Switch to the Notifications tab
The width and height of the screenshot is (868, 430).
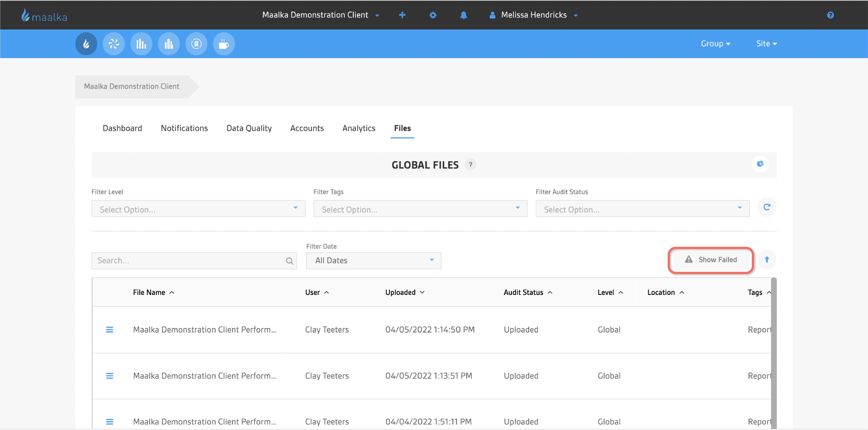click(184, 128)
